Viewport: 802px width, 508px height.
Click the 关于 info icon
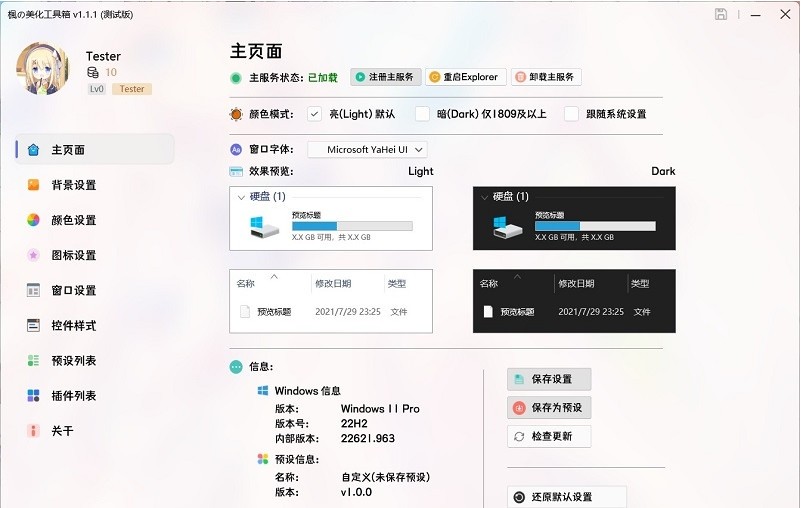coord(33,431)
